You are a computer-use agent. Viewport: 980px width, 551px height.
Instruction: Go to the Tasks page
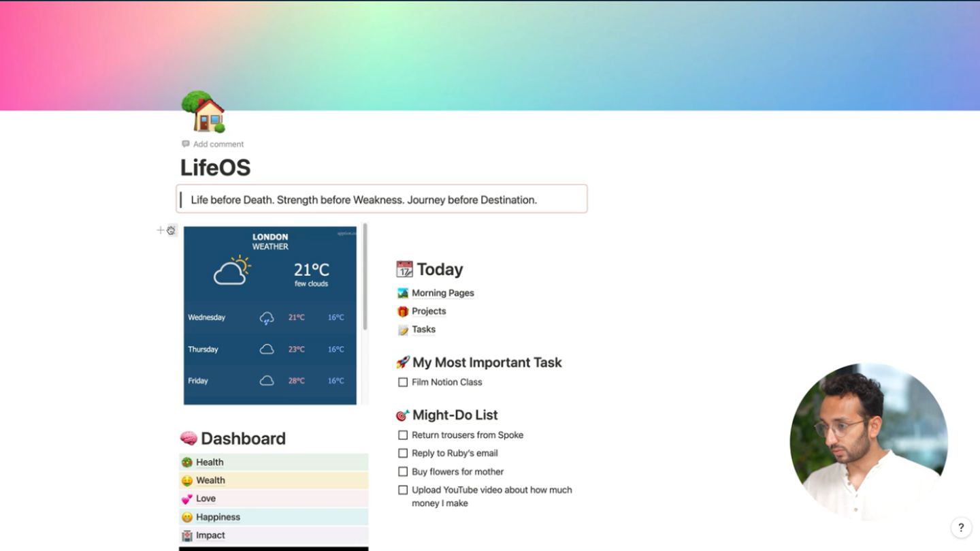tap(423, 330)
